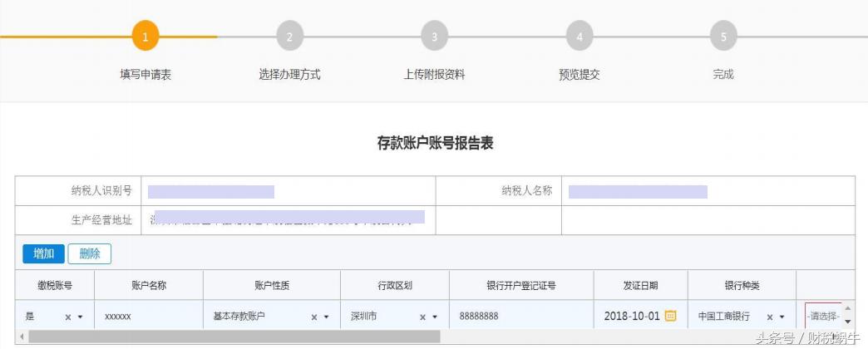Screen dimensions: 868x349
Task: Open the calendar icon beside 2018-10-01
Action: [670, 316]
